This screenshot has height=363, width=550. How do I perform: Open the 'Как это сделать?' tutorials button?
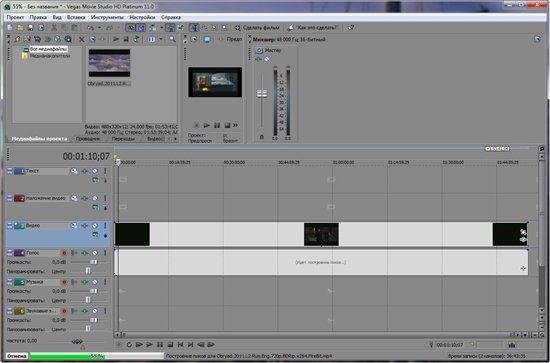[x=313, y=28]
